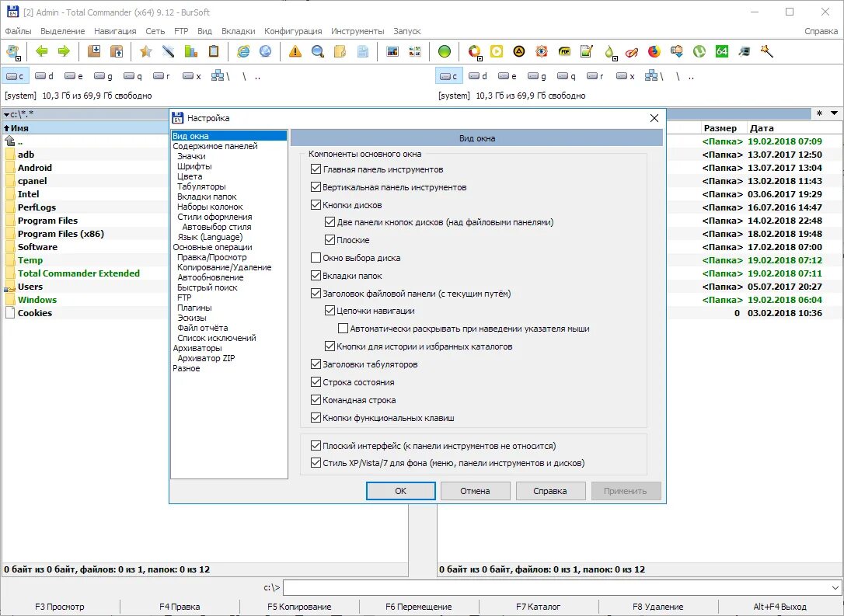The height and width of the screenshot is (616, 844).
Task: Sort by 'Дата' column header in right panel
Action: (x=761, y=128)
